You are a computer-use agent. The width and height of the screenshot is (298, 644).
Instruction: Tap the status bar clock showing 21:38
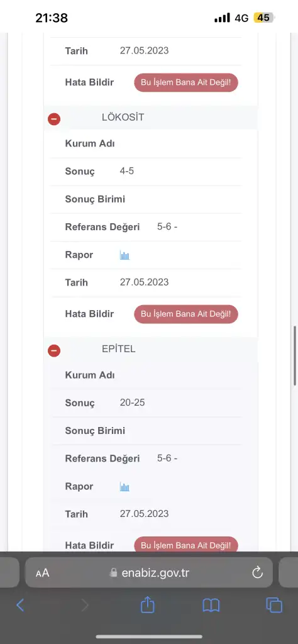tap(52, 18)
